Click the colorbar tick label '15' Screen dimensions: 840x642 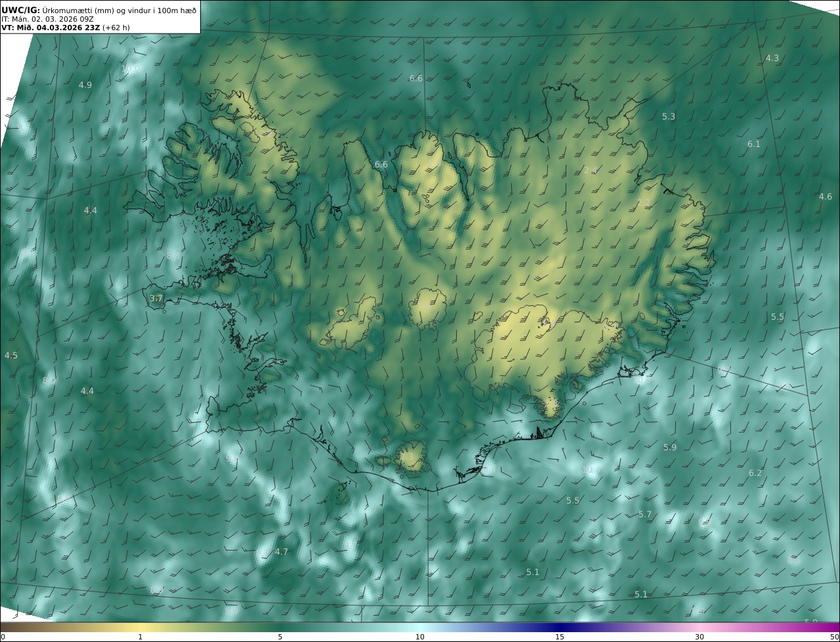[x=560, y=637]
